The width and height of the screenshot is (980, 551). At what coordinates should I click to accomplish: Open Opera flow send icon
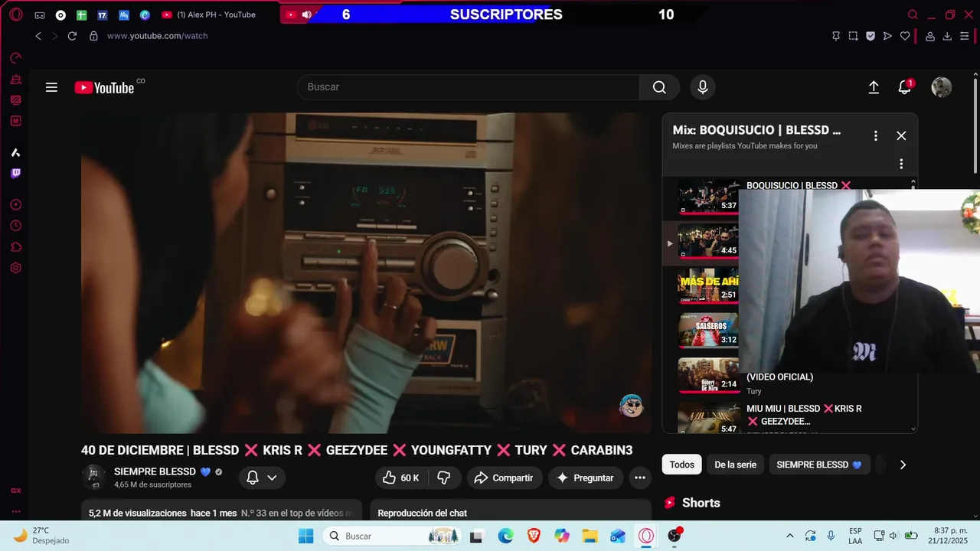[x=887, y=36]
